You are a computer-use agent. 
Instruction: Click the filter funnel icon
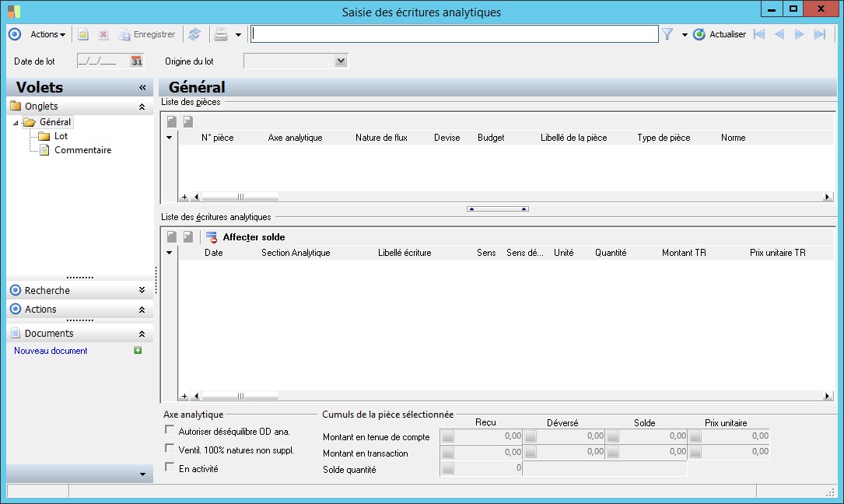coord(667,34)
